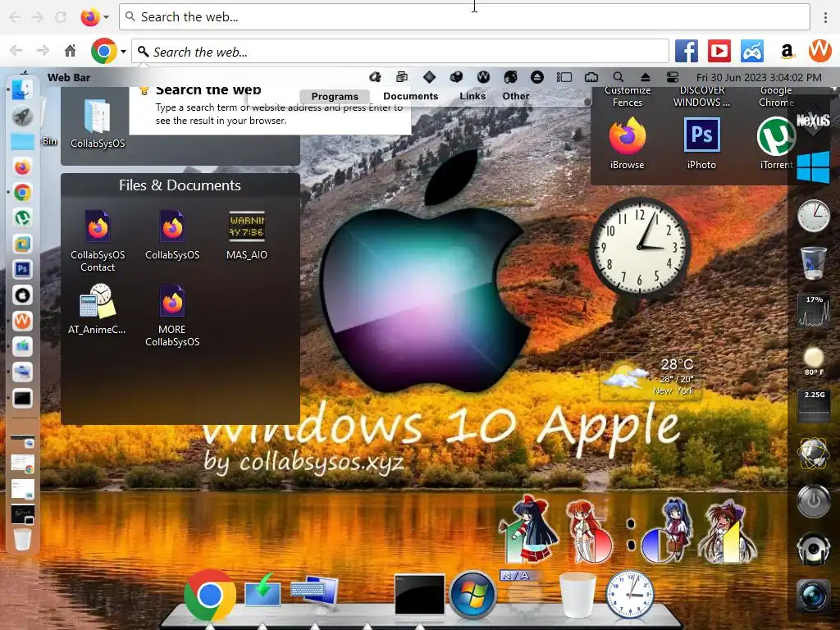The width and height of the screenshot is (840, 630).
Task: Open iPhoto Photoshop desktop icon
Action: [x=702, y=144]
